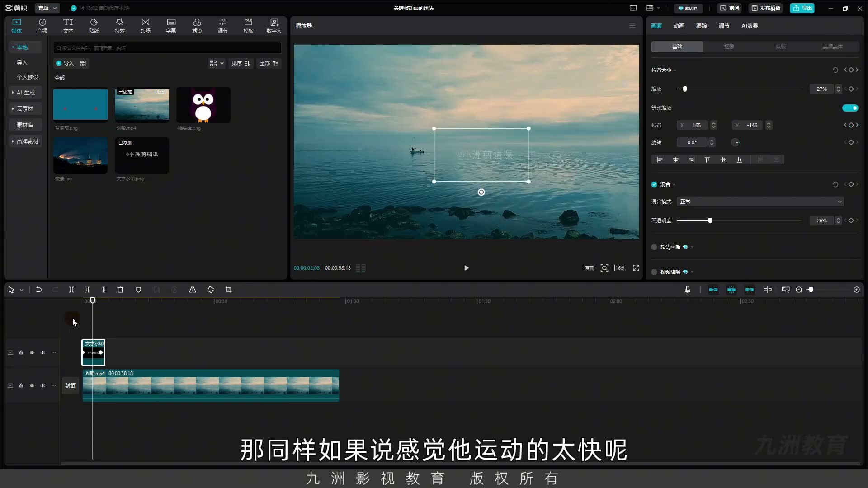This screenshot has width=868, height=488.
Task: Enable 超清画质 checkbox
Action: click(x=654, y=247)
